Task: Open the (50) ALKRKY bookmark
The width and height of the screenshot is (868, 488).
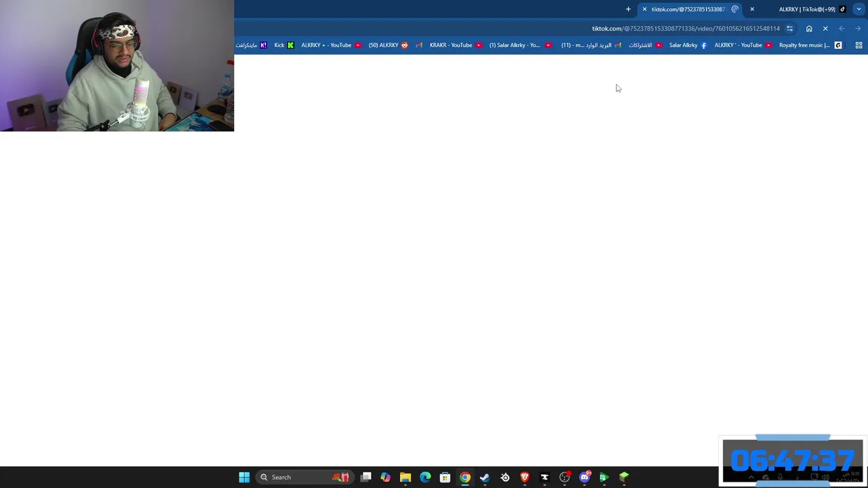Action: tap(389, 45)
